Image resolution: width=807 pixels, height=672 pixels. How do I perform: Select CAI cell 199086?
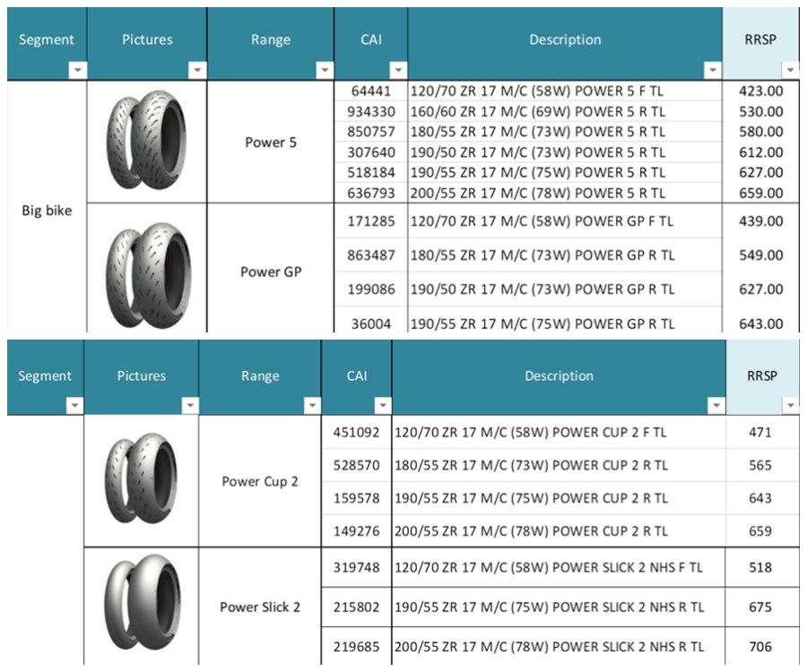point(371,289)
